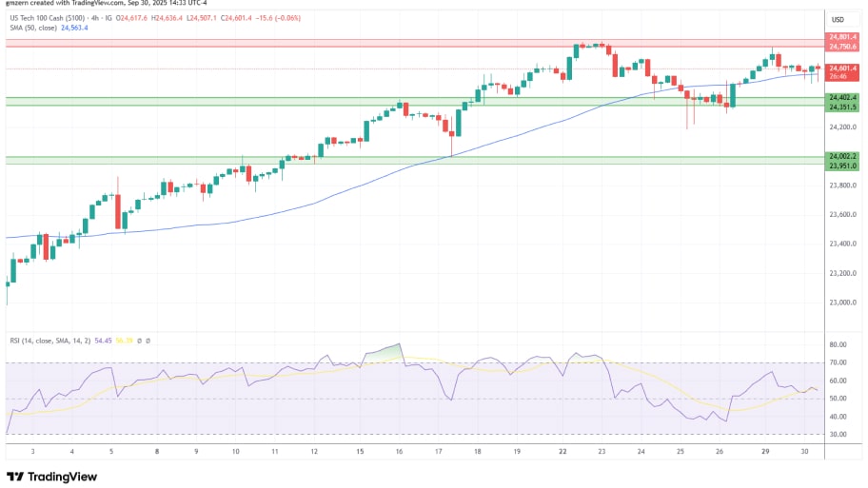Click the green 23,951.0 price label
The width and height of the screenshot is (868, 488).
[x=843, y=165]
